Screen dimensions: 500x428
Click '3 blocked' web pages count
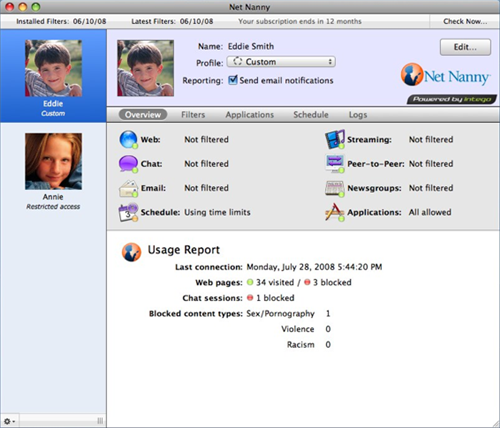(x=332, y=282)
